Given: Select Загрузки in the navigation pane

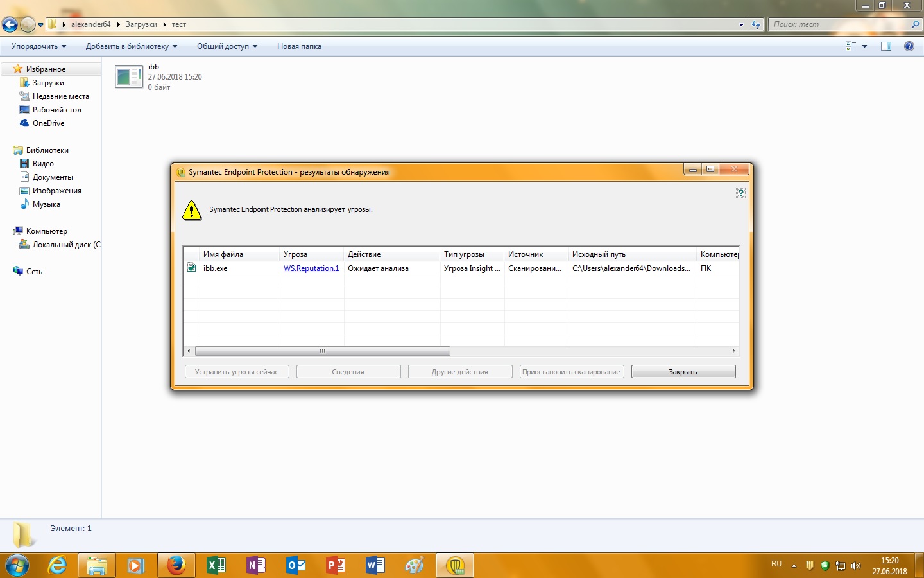Looking at the screenshot, I should (x=48, y=83).
